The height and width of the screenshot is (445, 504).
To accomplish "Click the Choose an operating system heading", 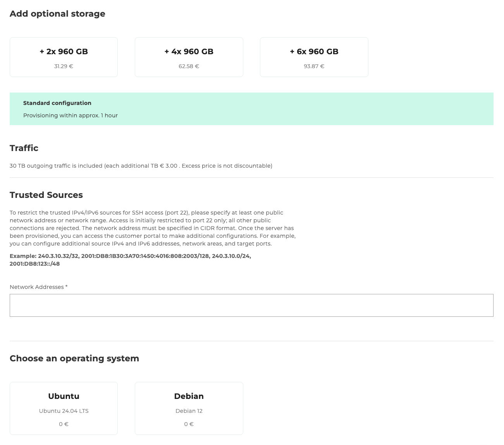I will (74, 358).
